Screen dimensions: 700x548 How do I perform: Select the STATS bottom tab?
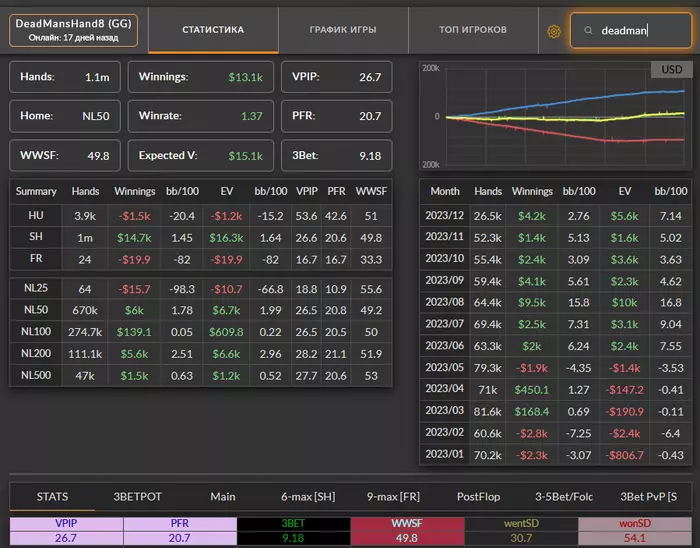pyautogui.click(x=52, y=497)
